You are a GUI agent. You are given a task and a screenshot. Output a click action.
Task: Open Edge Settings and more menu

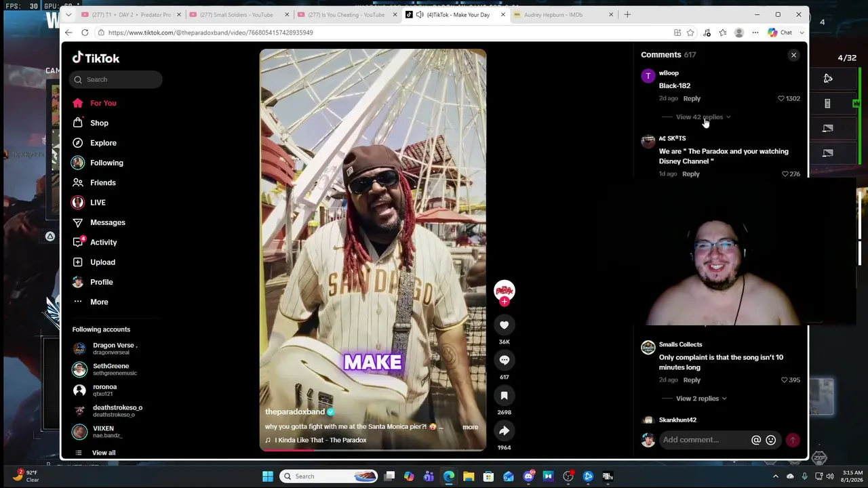coord(755,33)
